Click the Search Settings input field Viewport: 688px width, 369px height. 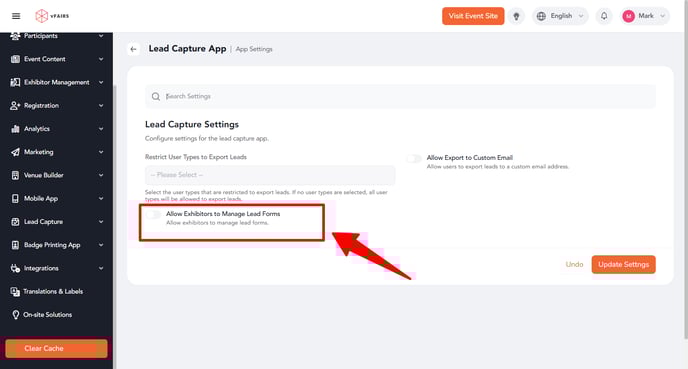click(x=400, y=97)
